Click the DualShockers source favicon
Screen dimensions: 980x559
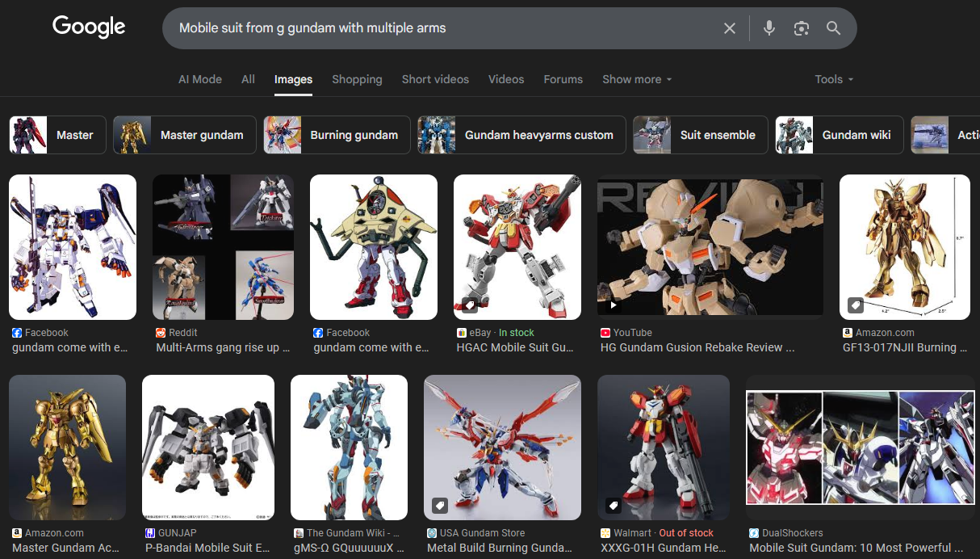754,533
